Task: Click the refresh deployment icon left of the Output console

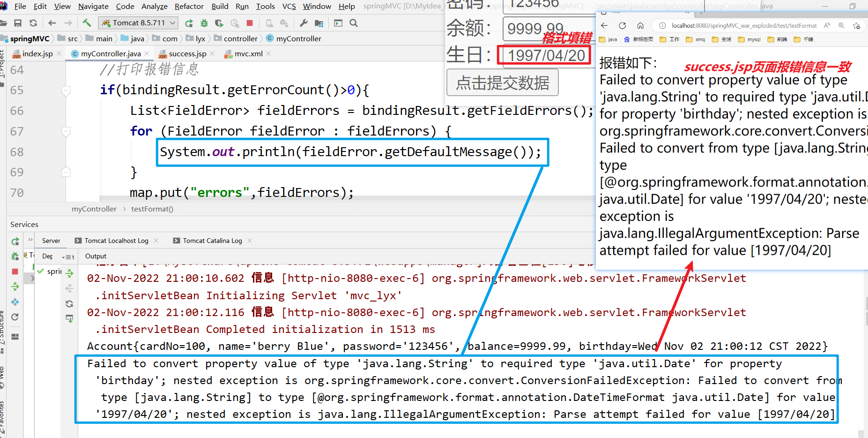Action: [x=69, y=304]
